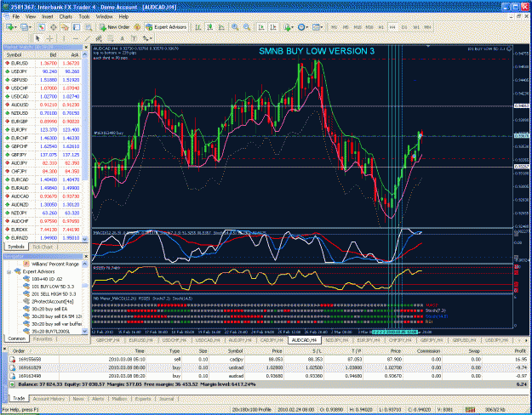Click the Templates toolbar icon
The height and width of the screenshot is (415, 532).
tap(316, 27)
